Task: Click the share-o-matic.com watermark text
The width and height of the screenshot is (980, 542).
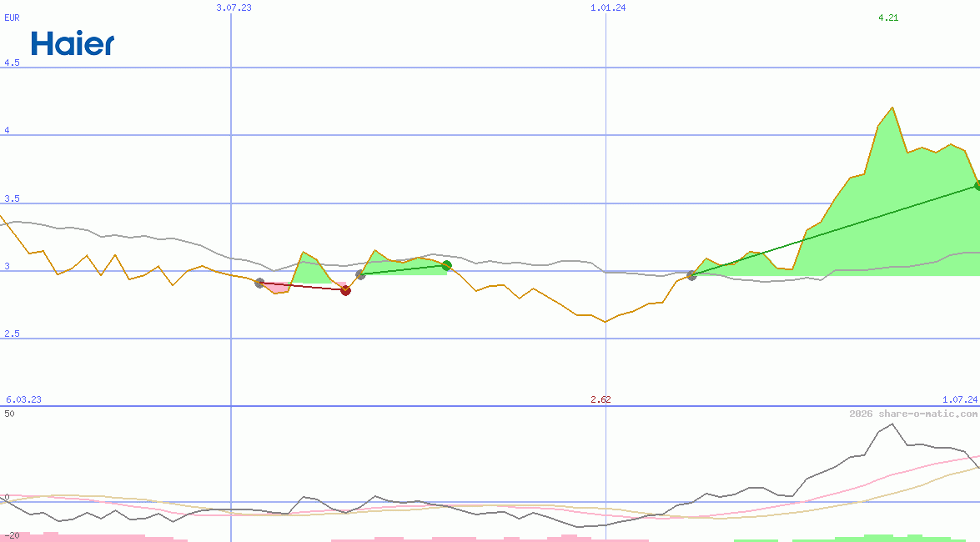Action: pyautogui.click(x=912, y=414)
